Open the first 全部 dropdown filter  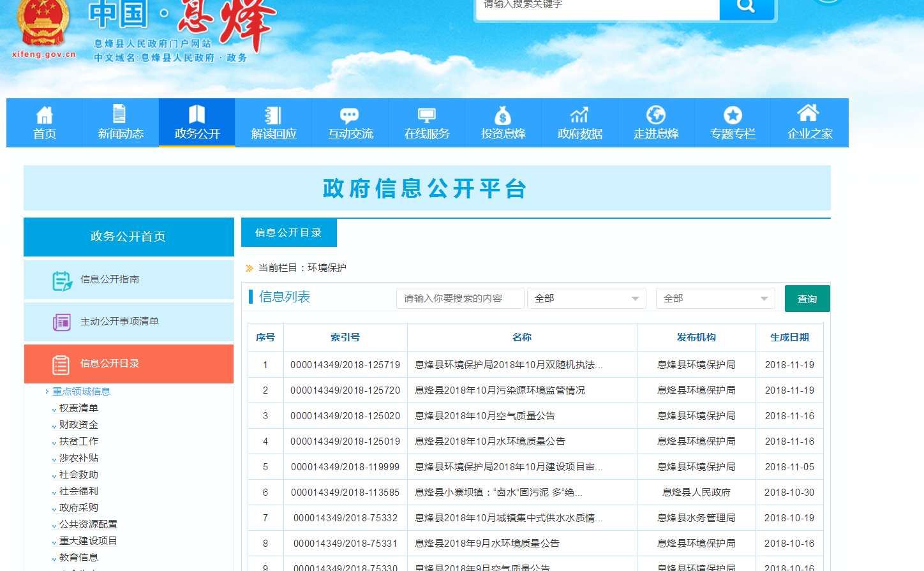pos(586,299)
